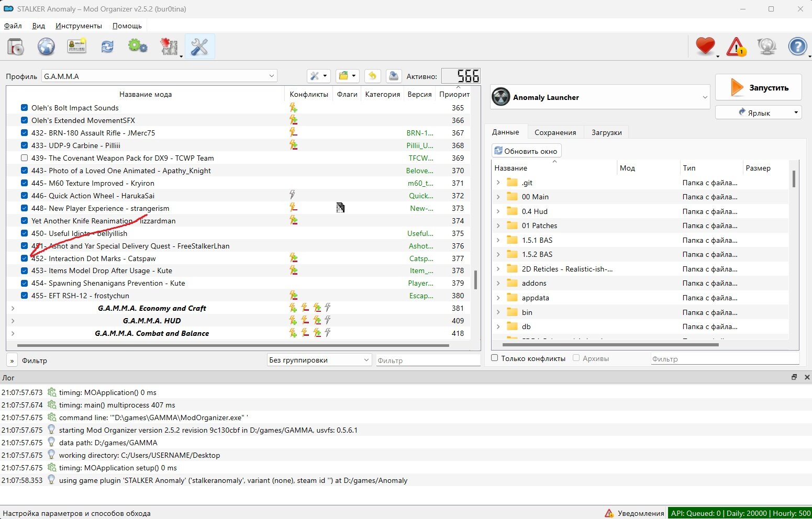Click the red heart Endorse icon
The width and height of the screenshot is (812, 519).
[705, 47]
